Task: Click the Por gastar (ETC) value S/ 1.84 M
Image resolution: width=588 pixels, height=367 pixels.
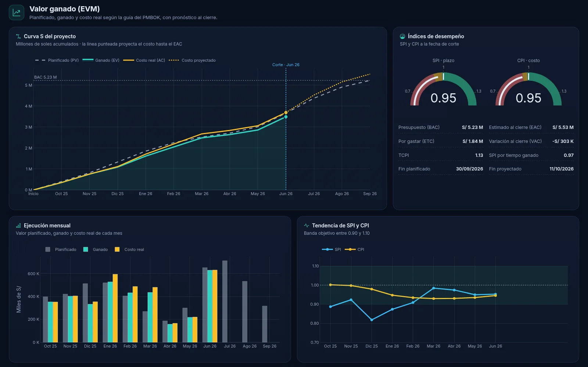Action: (473, 141)
